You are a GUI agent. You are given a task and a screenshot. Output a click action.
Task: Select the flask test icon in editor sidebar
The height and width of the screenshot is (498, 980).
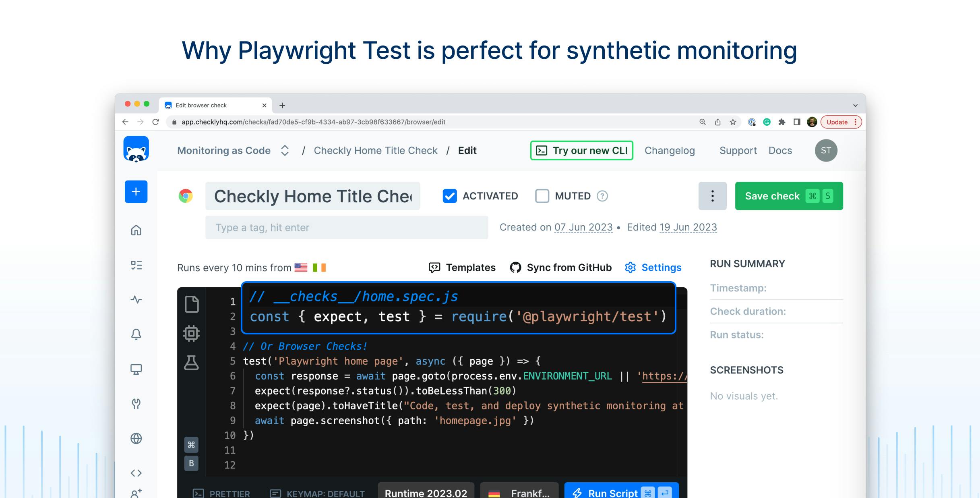point(192,362)
